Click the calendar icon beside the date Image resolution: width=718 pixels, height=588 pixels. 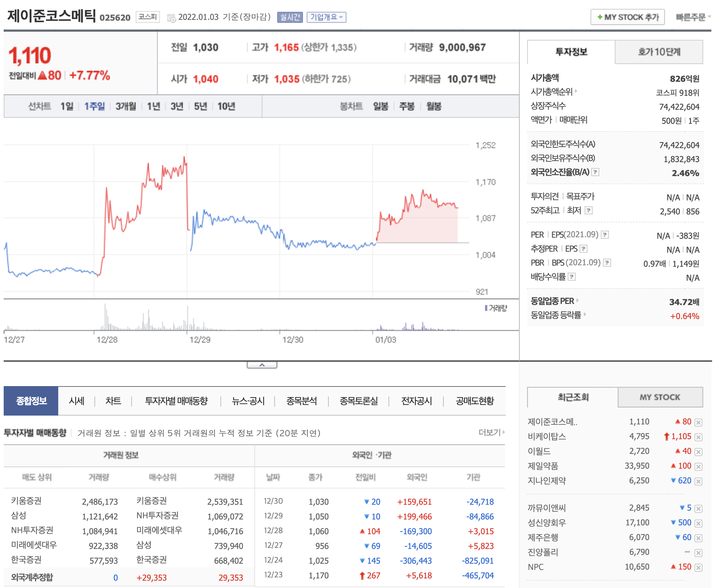[171, 18]
